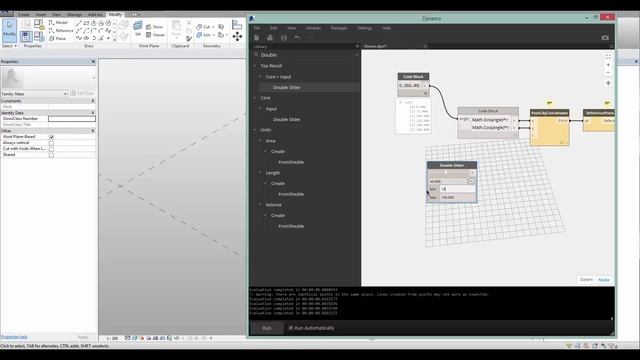Viewport: 640px width, 360px height.
Task: Collapse the Units category in Library
Action: [x=255, y=130]
